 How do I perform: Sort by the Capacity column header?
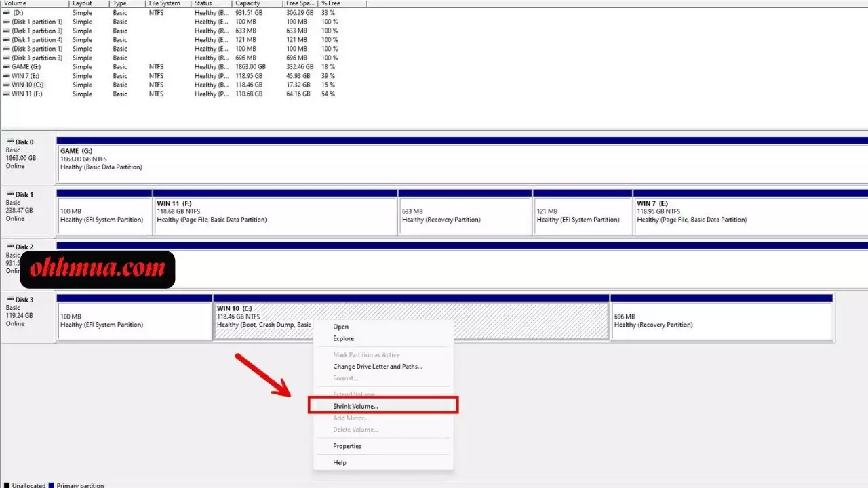[x=258, y=3]
